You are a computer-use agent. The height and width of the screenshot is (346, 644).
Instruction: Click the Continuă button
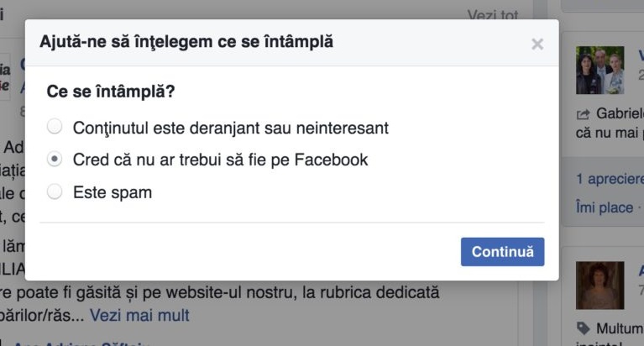pyautogui.click(x=502, y=251)
